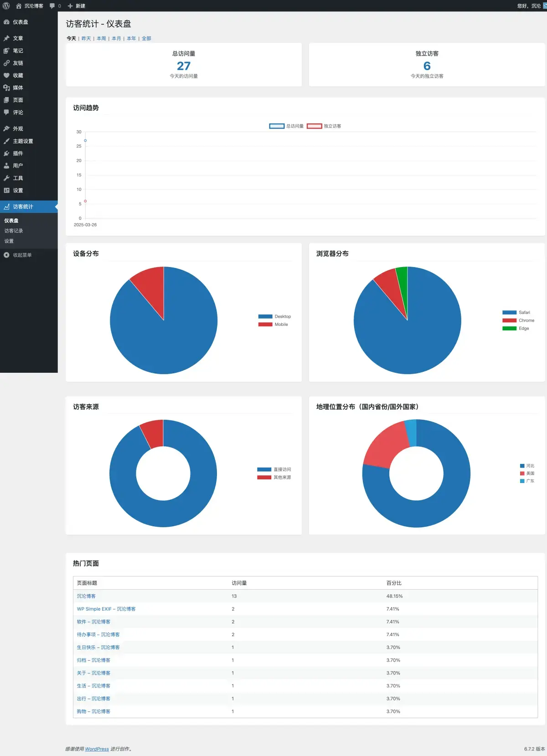Switch to the 本周 time filter

click(x=101, y=39)
